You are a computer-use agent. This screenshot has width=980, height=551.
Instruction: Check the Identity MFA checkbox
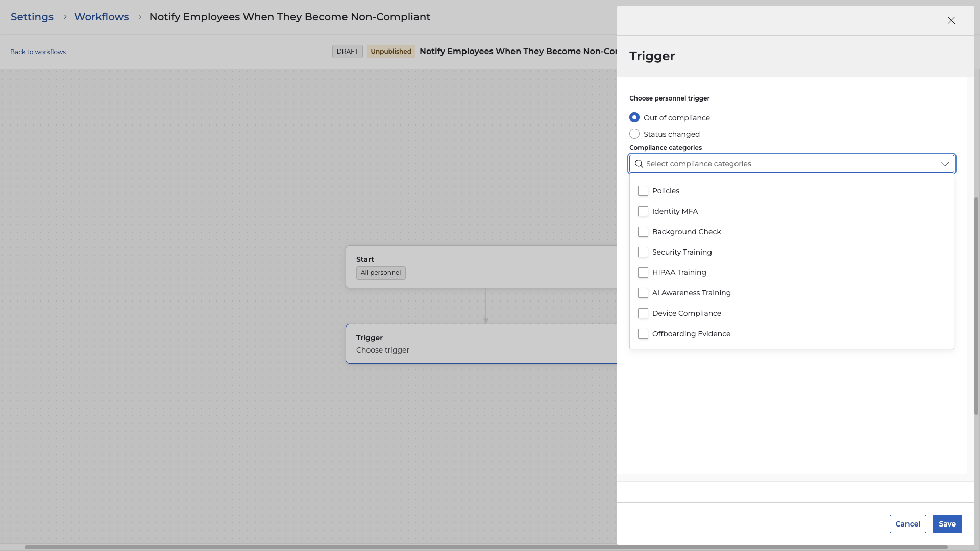pyautogui.click(x=643, y=211)
